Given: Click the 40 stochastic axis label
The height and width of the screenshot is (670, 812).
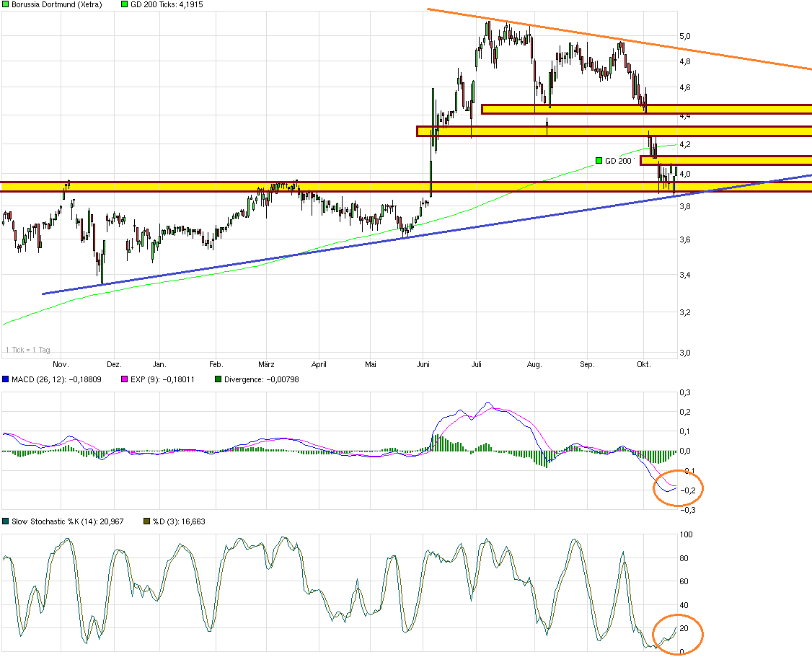Looking at the screenshot, I should tap(684, 605).
